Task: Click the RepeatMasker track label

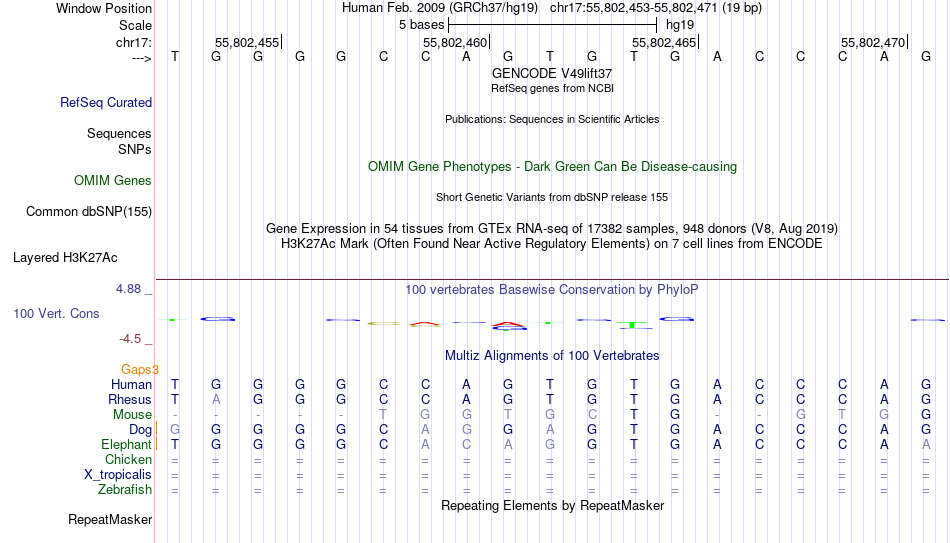Action: coord(110,519)
